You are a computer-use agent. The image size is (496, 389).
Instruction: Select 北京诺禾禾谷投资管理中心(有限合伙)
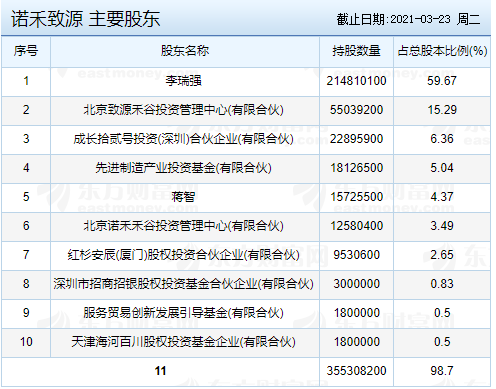pos(183,226)
